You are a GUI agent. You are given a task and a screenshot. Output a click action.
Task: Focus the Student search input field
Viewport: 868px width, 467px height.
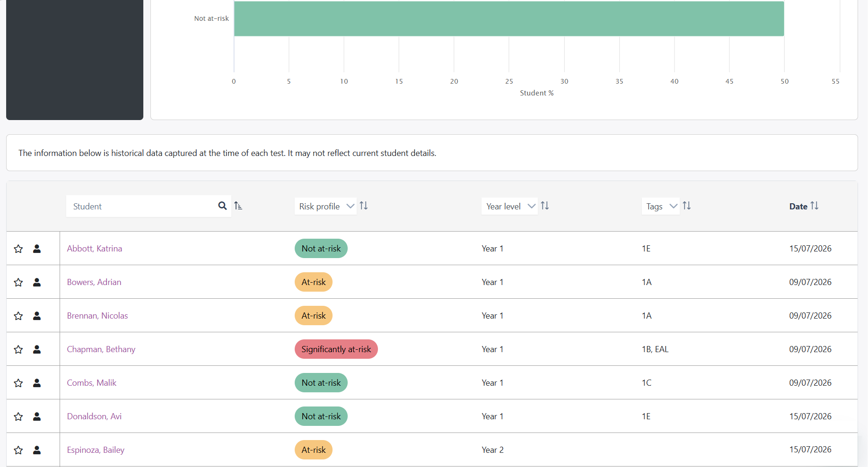pos(142,206)
